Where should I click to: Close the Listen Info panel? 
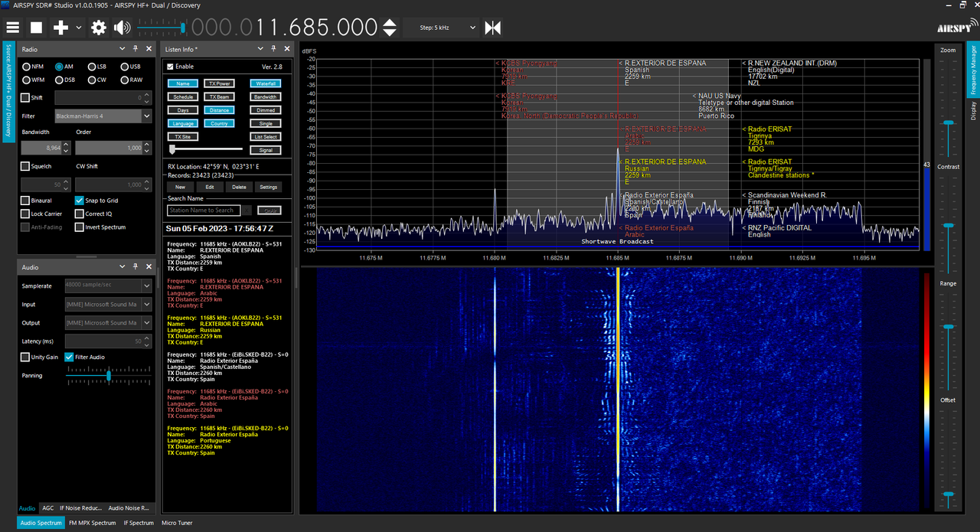pos(287,49)
